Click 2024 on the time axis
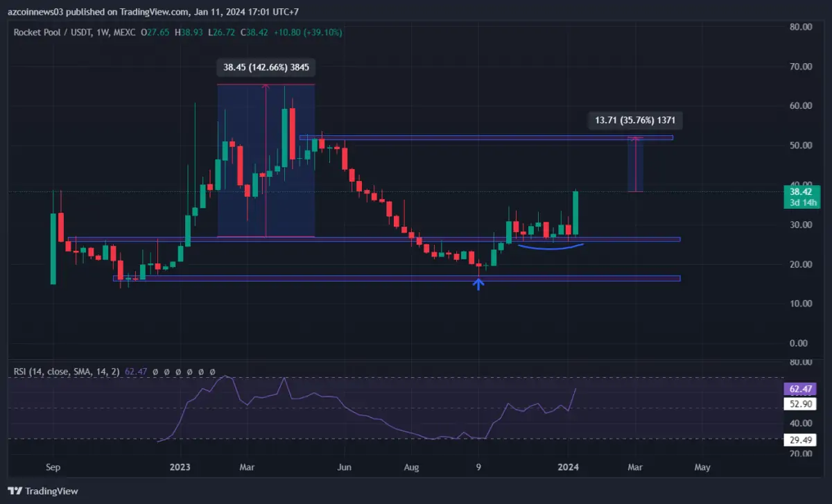The image size is (832, 504). tap(569, 467)
